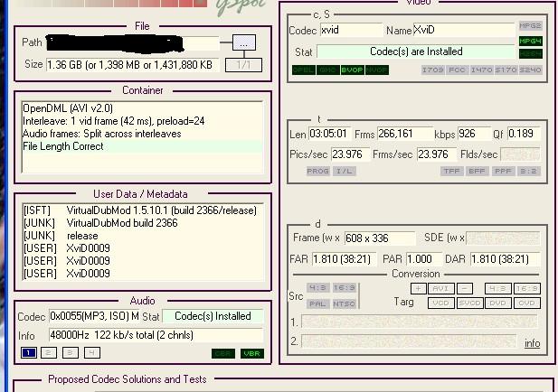The image size is (558, 392).
Task: Click the FCC colorimetry indicator
Action: 457,70
